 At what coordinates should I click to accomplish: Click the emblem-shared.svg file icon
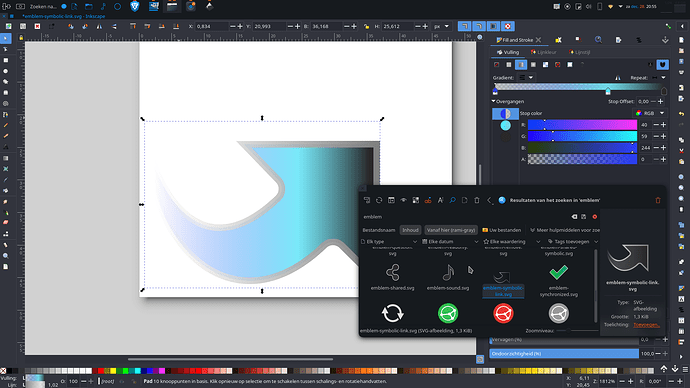pos(393,272)
